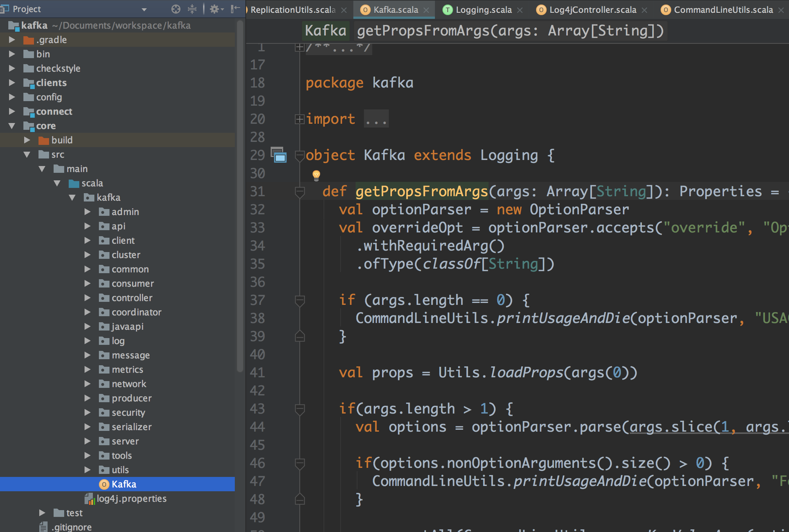Click the intention lightbulb icon

(316, 175)
